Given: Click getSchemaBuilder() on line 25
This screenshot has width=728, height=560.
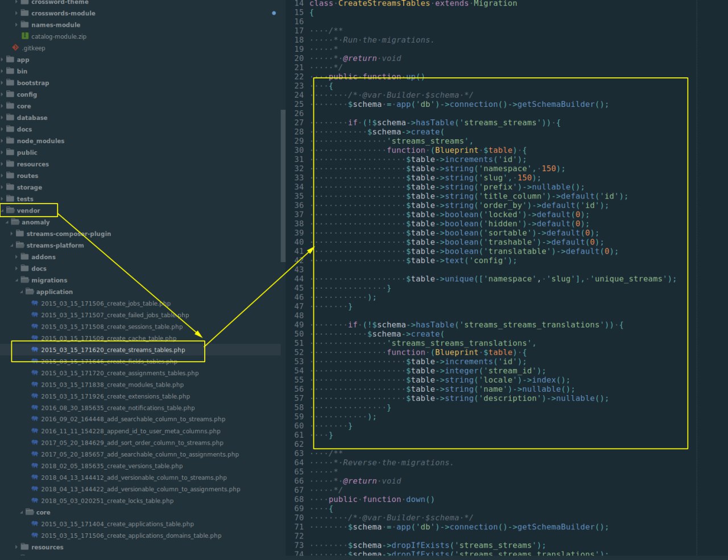Looking at the screenshot, I should click(562, 104).
